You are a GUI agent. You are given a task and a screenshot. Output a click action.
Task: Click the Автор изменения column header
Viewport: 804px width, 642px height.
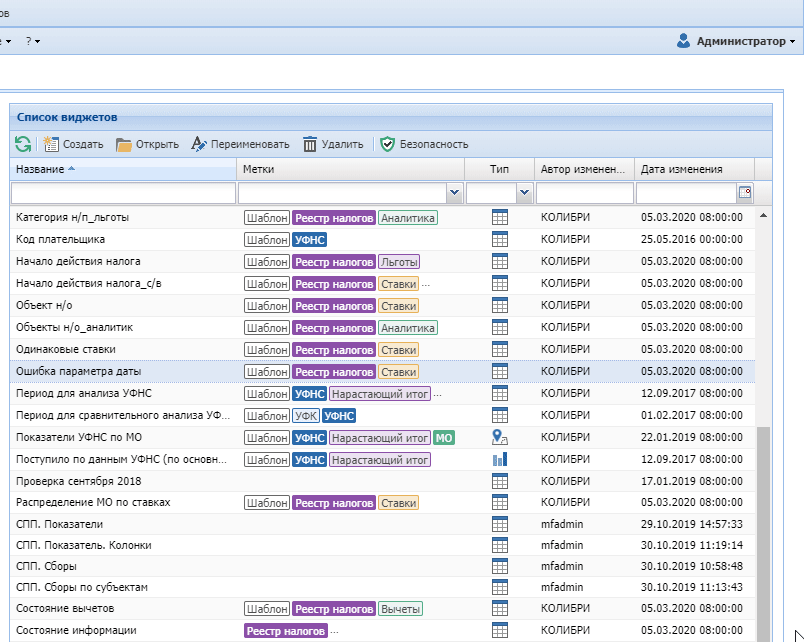pyautogui.click(x=582, y=169)
